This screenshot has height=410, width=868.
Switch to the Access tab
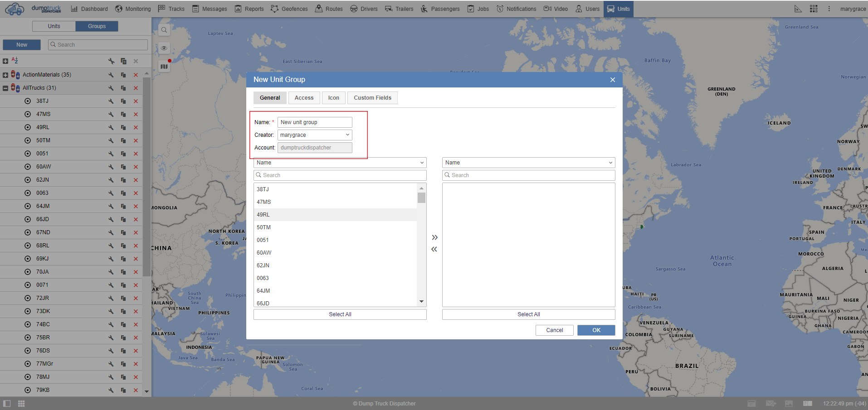[x=304, y=98]
